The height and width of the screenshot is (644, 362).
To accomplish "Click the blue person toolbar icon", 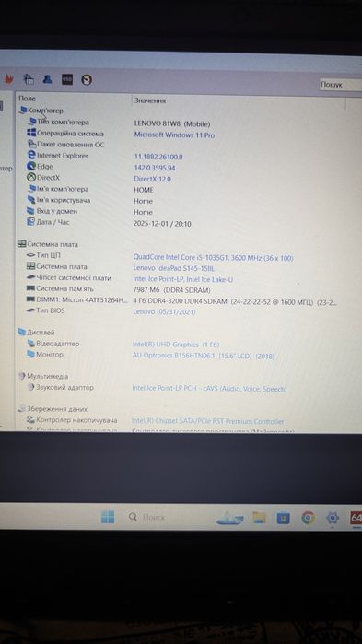I will point(48,79).
